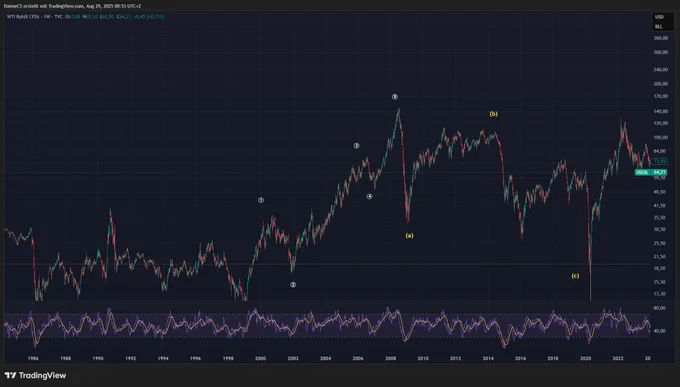Click the 240,00 price scale label

click(x=660, y=69)
